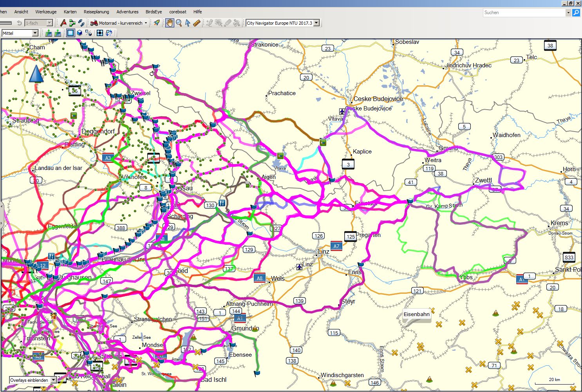Select the Pan (hand) map tool
The height and width of the screenshot is (392, 582).
tap(170, 23)
